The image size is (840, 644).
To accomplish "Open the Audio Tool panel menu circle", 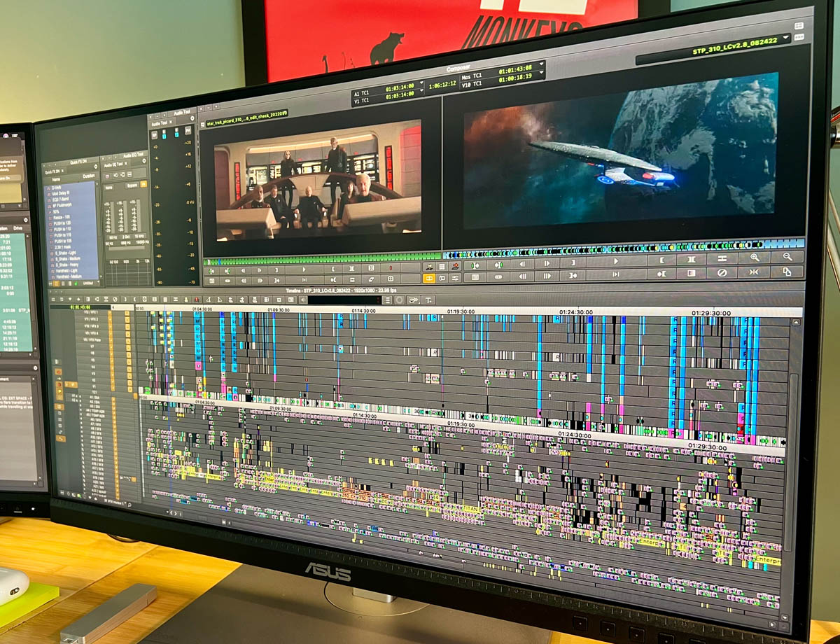I will [193, 118].
